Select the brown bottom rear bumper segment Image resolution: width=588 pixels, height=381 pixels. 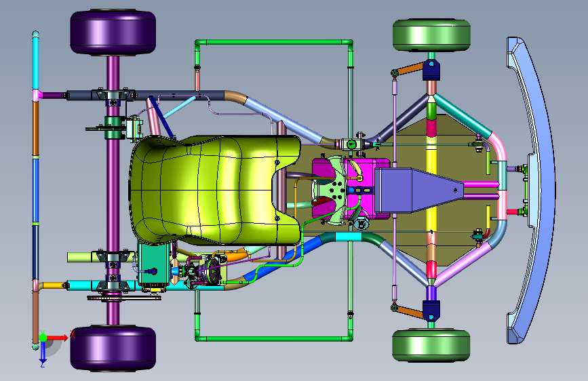36,317
